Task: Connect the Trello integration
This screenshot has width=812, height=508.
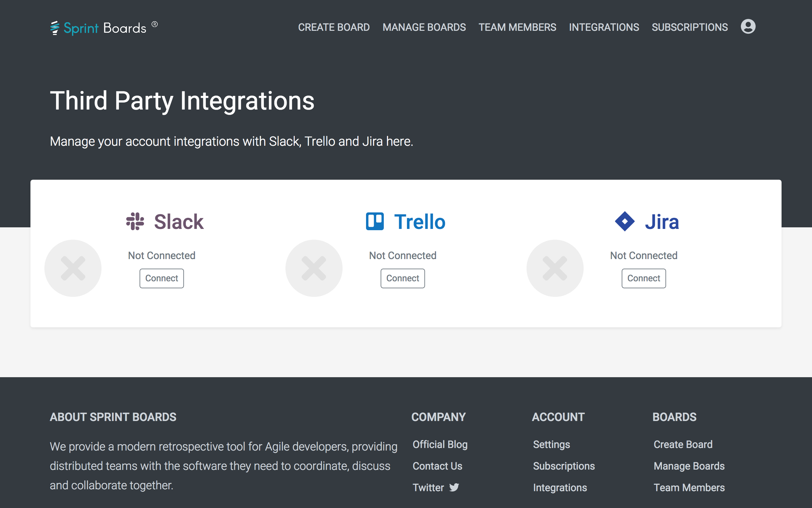Action: point(403,278)
